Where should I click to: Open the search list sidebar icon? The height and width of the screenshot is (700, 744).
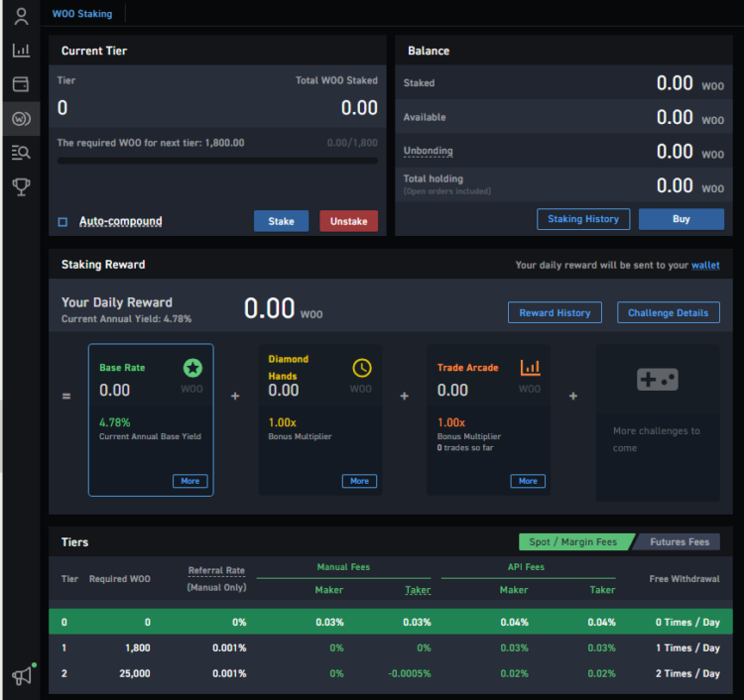21,153
